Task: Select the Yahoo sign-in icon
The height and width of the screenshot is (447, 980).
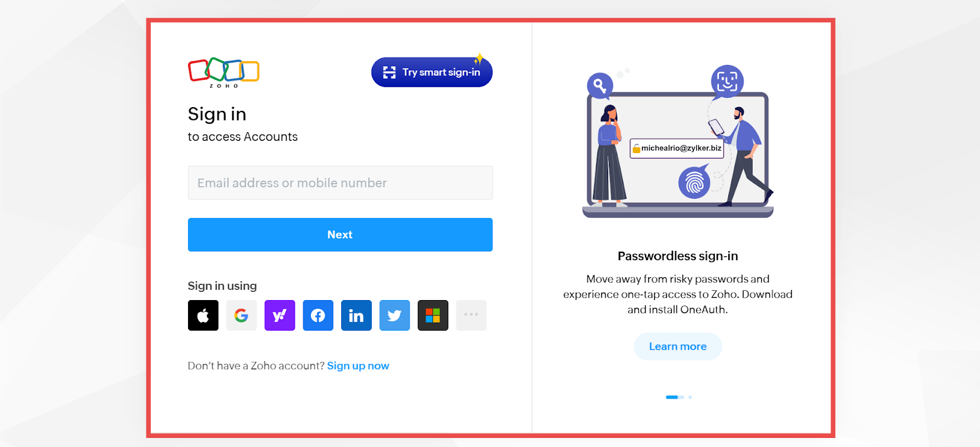Action: coord(280,315)
